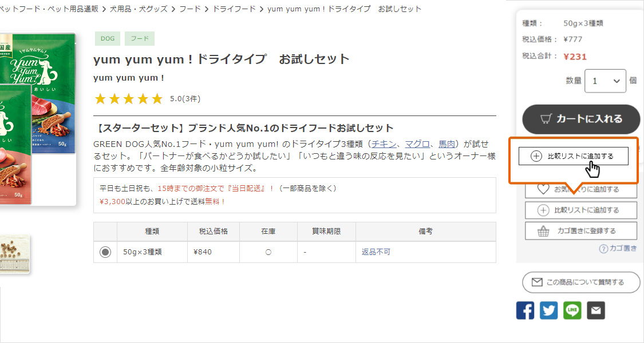The height and width of the screenshot is (343, 644).
Task: Share product on Facebook icon
Action: pyautogui.click(x=525, y=310)
